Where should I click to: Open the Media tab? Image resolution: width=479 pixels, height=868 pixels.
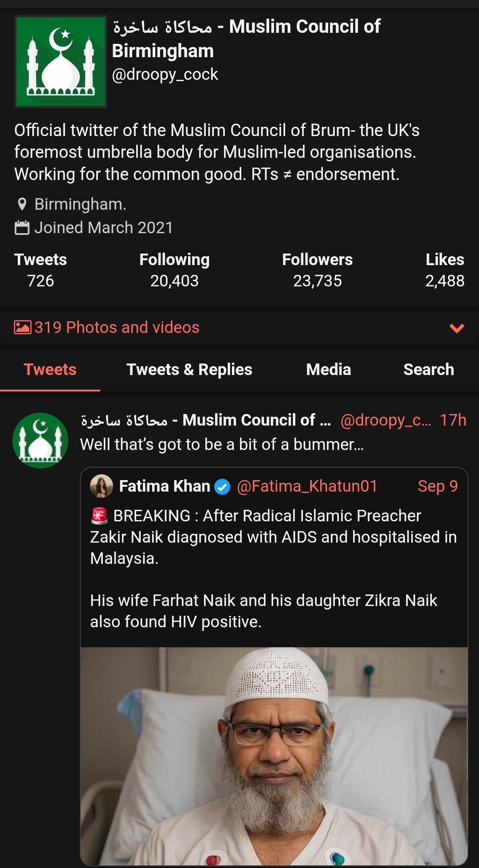coord(328,369)
